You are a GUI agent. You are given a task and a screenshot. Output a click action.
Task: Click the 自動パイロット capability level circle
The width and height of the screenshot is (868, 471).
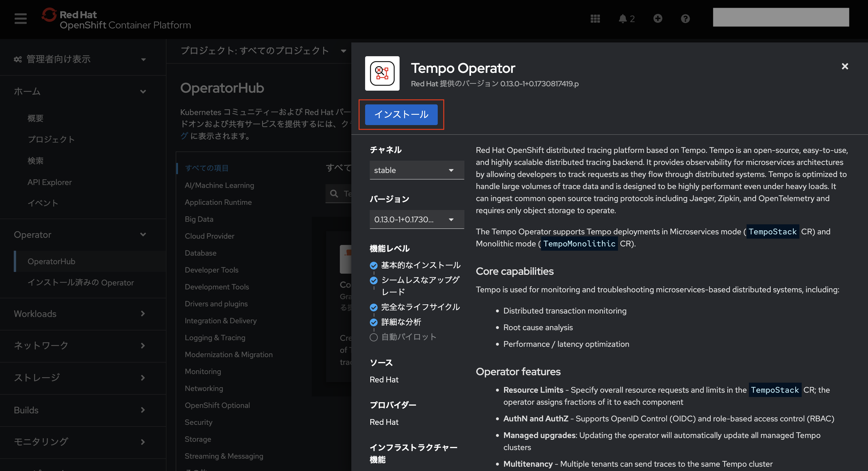[x=373, y=337]
